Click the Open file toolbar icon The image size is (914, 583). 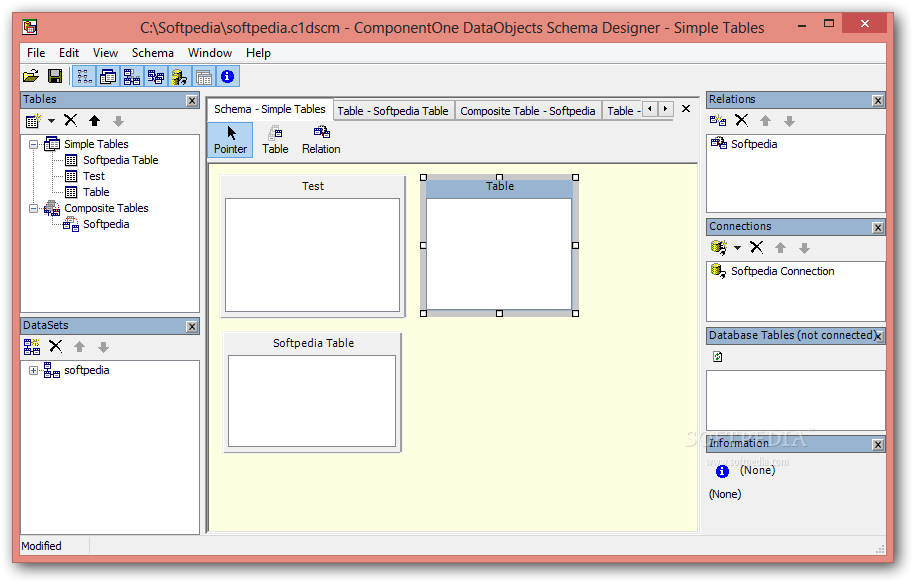point(31,76)
